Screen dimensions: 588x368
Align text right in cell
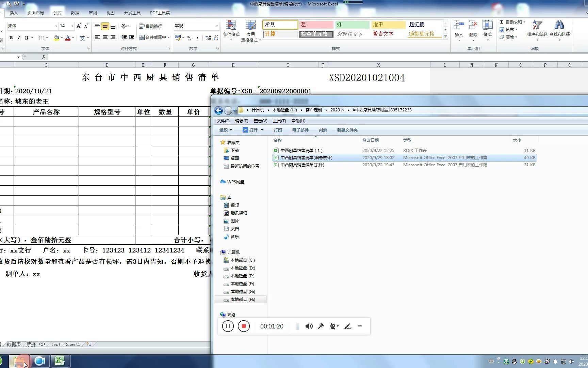point(113,37)
